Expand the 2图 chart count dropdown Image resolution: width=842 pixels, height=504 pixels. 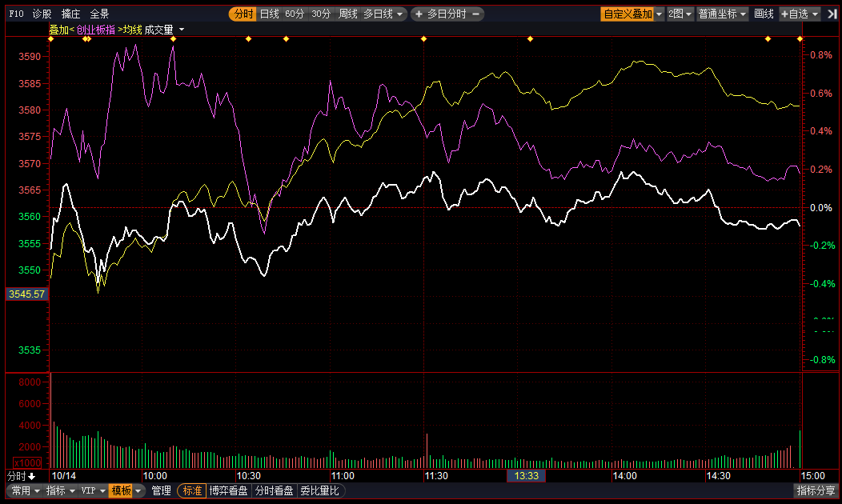[x=680, y=14]
